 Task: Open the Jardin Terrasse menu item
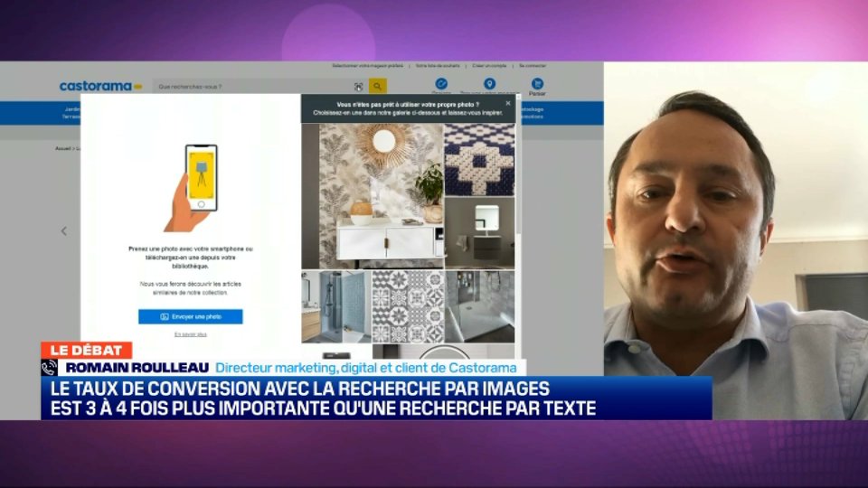click(71, 113)
